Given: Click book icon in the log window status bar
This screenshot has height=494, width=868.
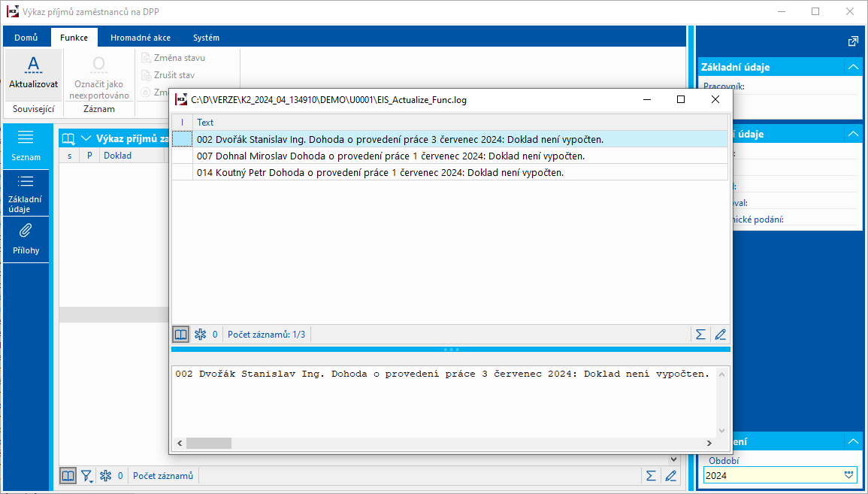Looking at the screenshot, I should point(180,334).
